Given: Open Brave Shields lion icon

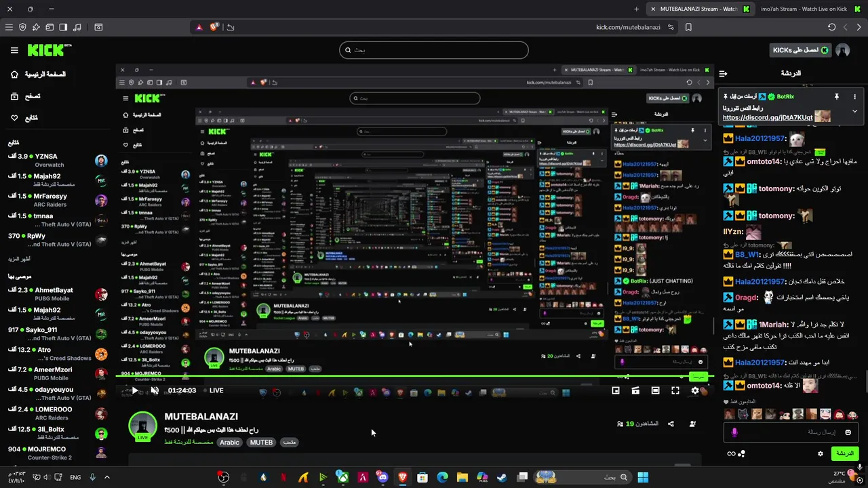Looking at the screenshot, I should 214,27.
